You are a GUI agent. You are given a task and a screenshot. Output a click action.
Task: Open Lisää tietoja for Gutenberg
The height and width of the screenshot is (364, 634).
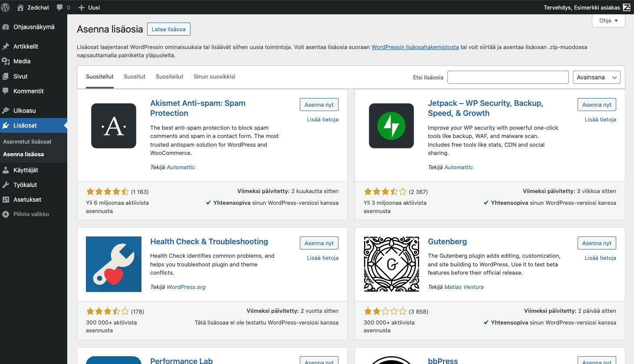[x=600, y=258]
